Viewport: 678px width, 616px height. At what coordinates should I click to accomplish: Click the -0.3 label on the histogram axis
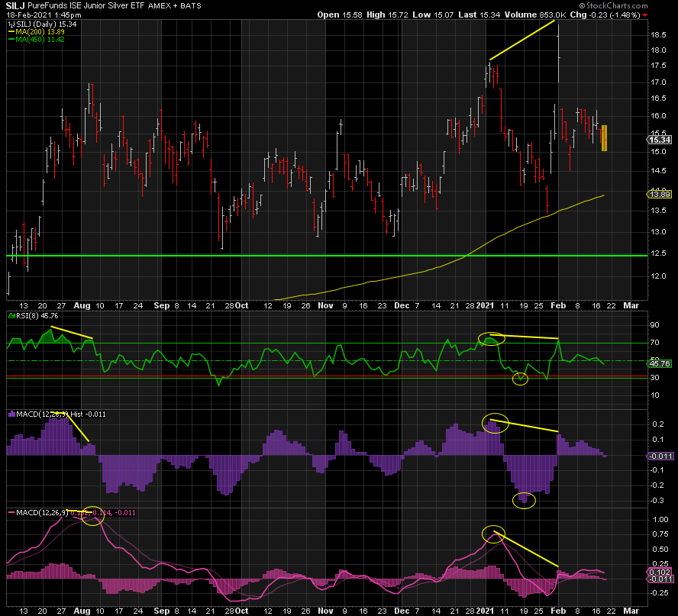pyautogui.click(x=657, y=501)
